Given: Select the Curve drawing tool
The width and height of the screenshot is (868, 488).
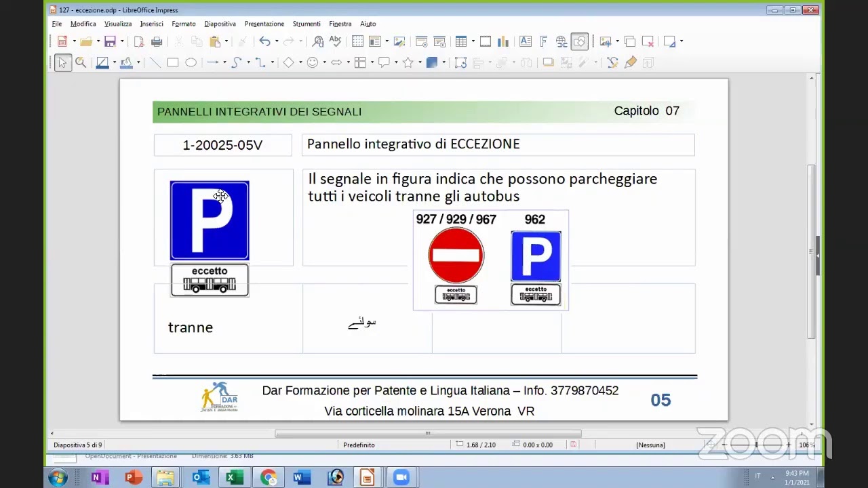Looking at the screenshot, I should point(236,62).
